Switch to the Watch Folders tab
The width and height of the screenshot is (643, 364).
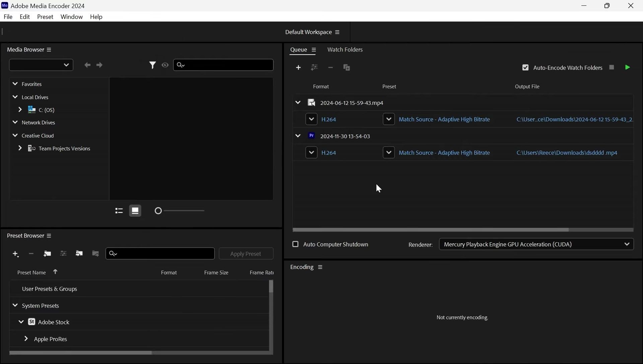click(x=345, y=50)
